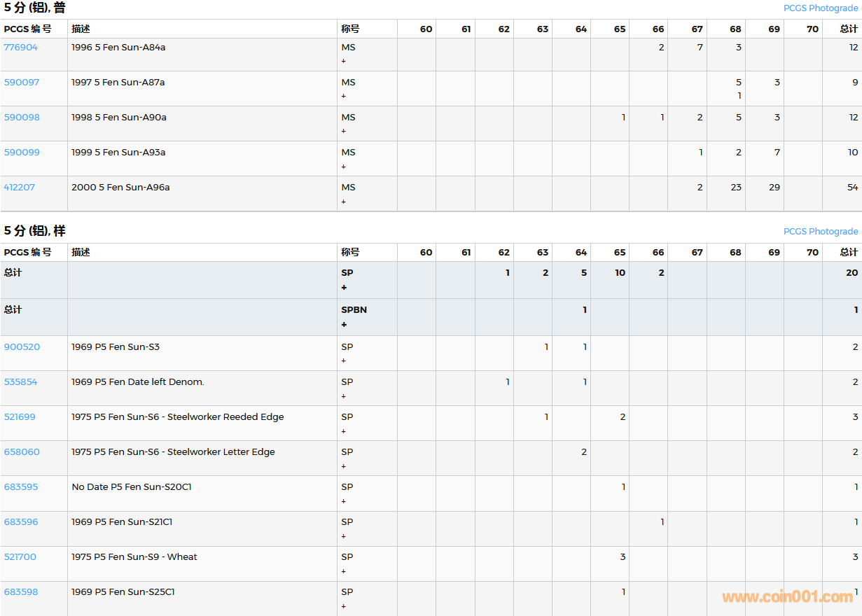The image size is (862, 616).
Task: Open PCGS number 776904
Action: 21,48
